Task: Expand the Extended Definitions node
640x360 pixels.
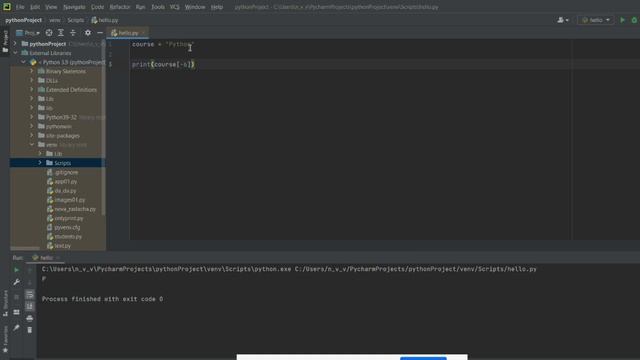Action: click(32, 89)
